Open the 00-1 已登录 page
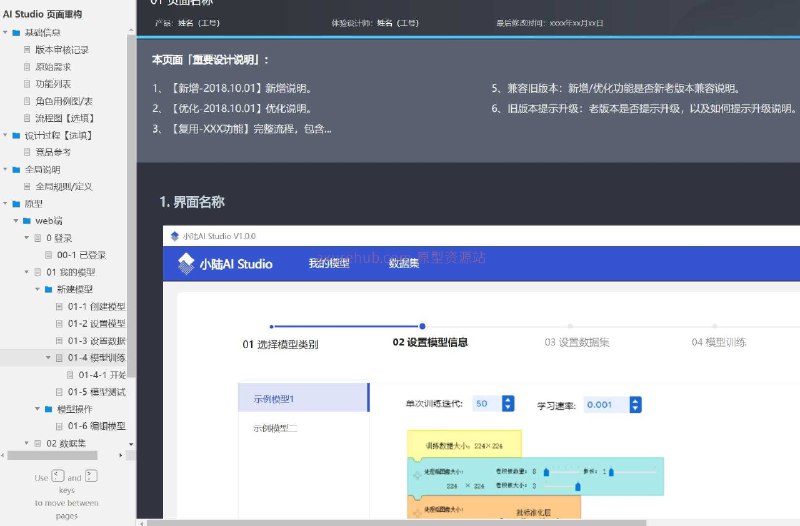 (81, 255)
